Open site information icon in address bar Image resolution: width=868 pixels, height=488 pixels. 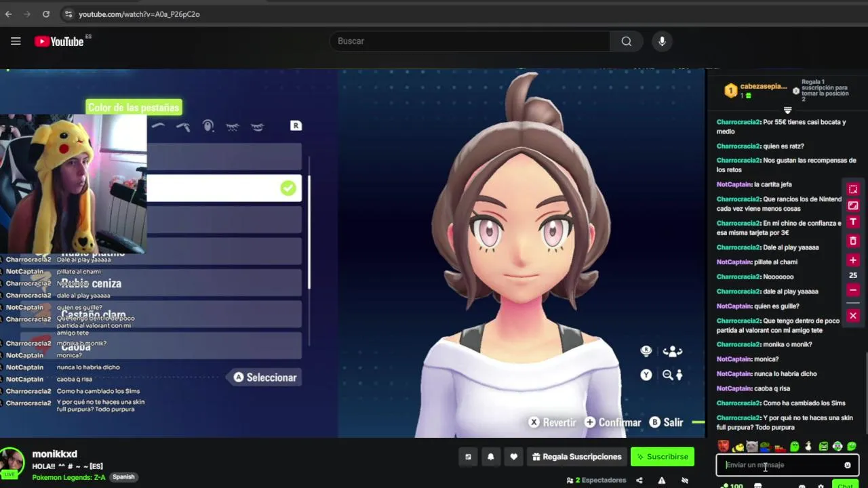[68, 14]
